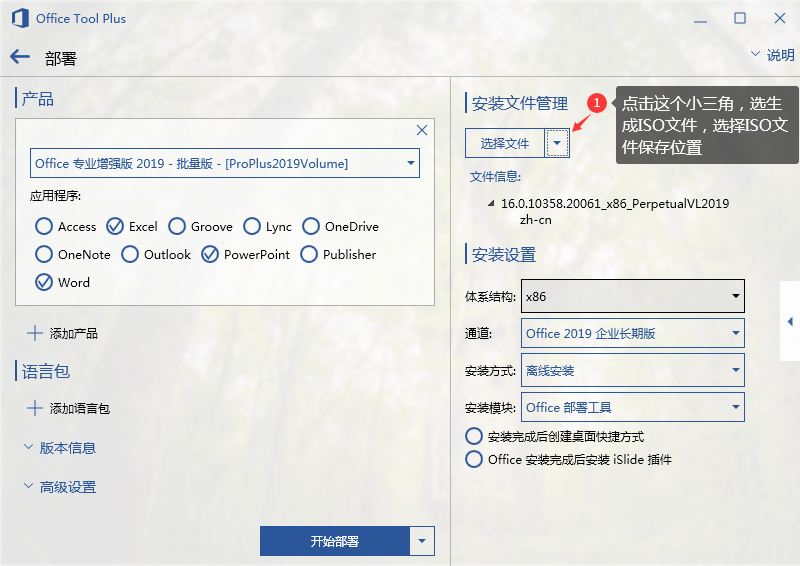Image resolution: width=800 pixels, height=566 pixels.
Task: Click the 安装文件管理 heading
Action: (x=519, y=104)
